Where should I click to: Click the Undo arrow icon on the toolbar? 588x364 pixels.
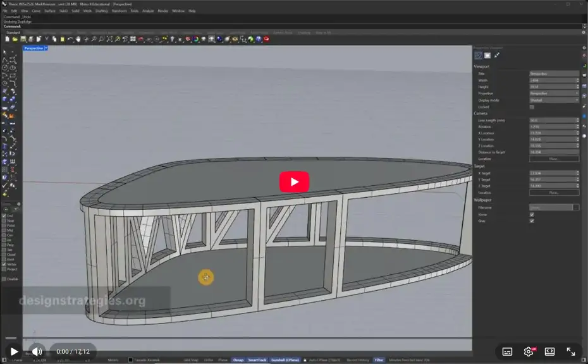pyautogui.click(x=70, y=39)
